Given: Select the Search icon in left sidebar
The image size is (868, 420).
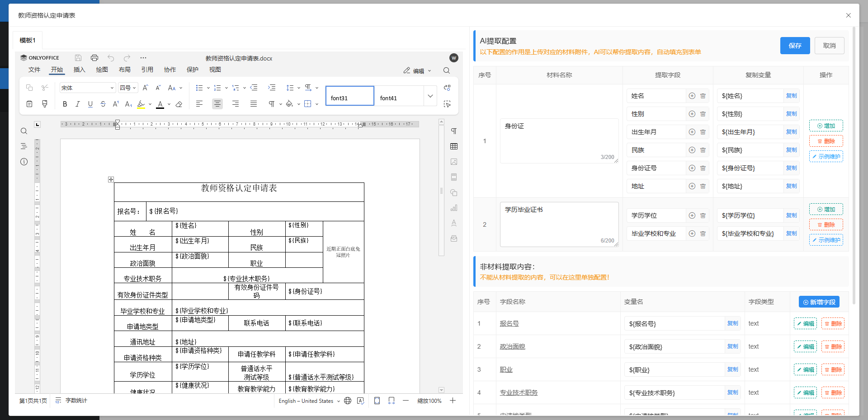Looking at the screenshot, I should coord(24,131).
